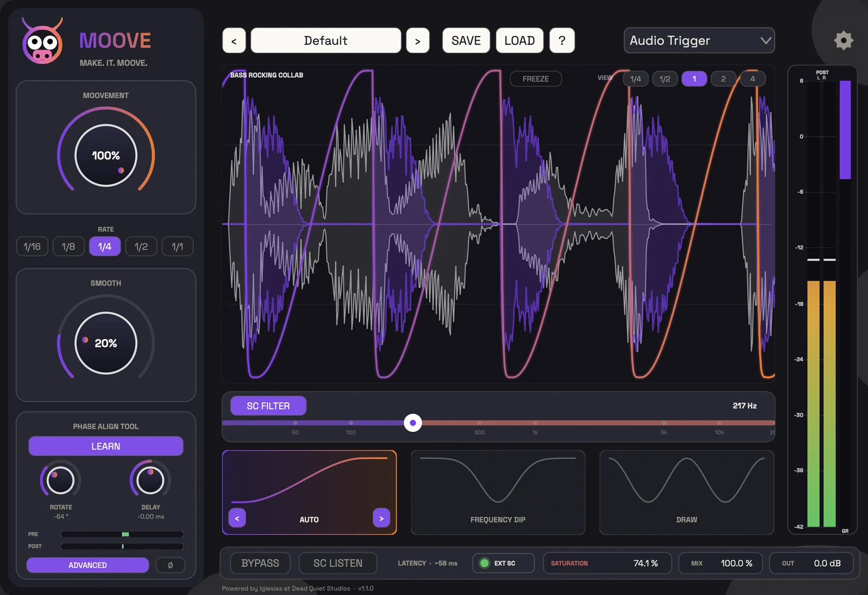This screenshot has height=595, width=868.
Task: Set view length to 1 bar
Action: [694, 79]
